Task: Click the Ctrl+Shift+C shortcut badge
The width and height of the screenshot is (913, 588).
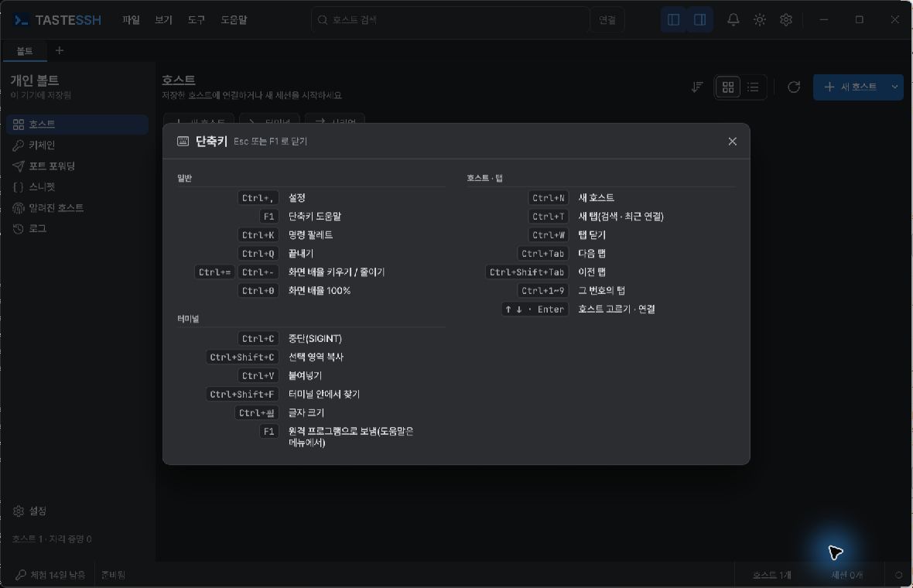Action: click(x=241, y=357)
